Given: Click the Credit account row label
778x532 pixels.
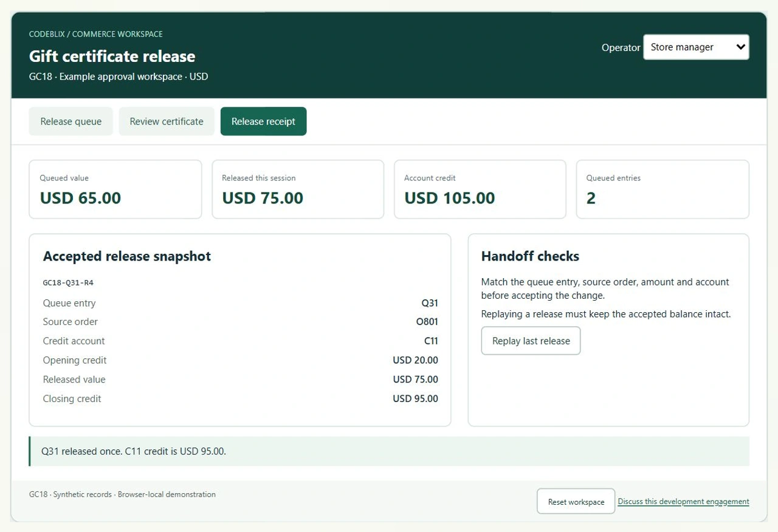Looking at the screenshot, I should coord(74,341).
